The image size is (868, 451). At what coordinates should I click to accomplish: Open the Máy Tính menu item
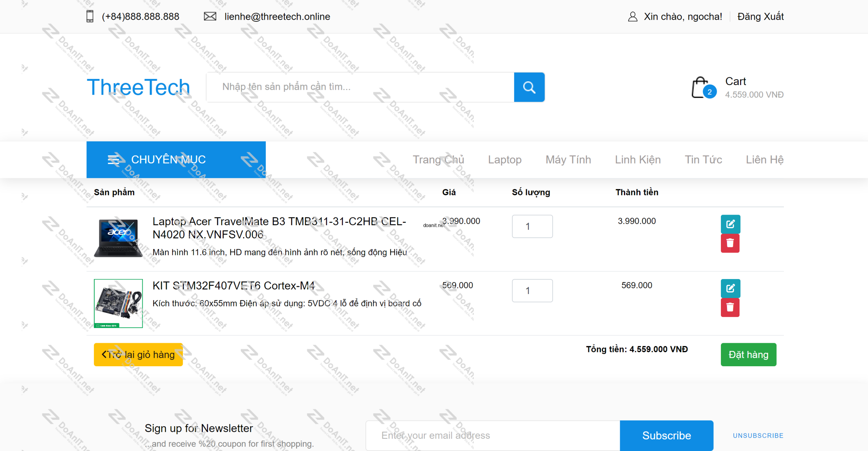point(568,159)
